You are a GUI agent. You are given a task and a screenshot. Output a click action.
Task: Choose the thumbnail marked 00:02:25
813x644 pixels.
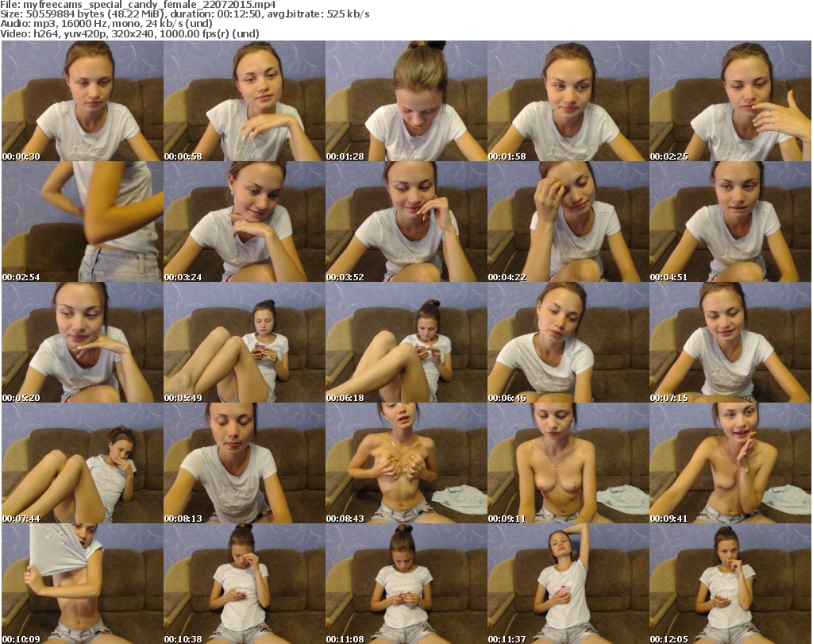(730, 101)
